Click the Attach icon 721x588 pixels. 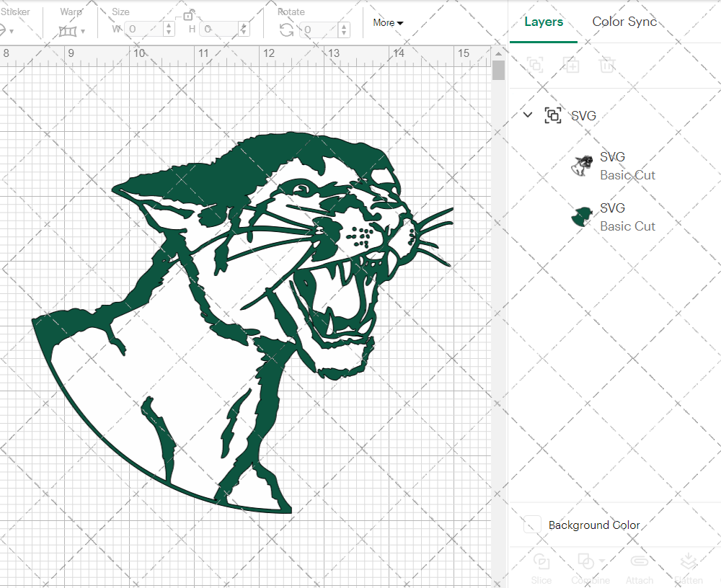click(x=640, y=566)
